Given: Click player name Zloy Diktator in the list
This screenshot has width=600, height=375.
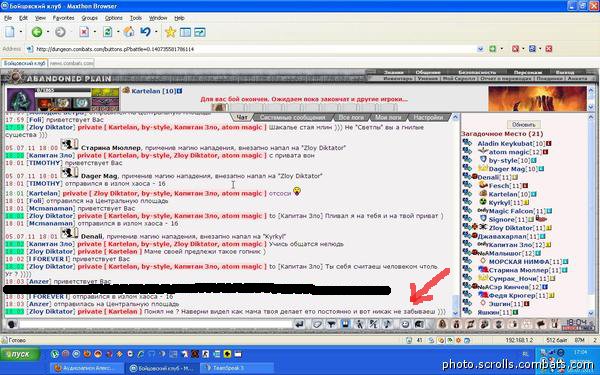Looking at the screenshot, I should pyautogui.click(x=510, y=228).
